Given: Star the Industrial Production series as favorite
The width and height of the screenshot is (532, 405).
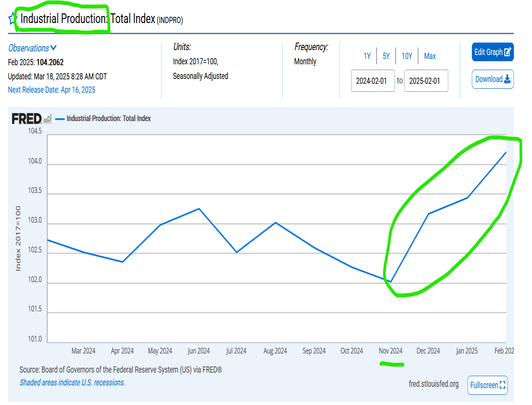Looking at the screenshot, I should [12, 19].
